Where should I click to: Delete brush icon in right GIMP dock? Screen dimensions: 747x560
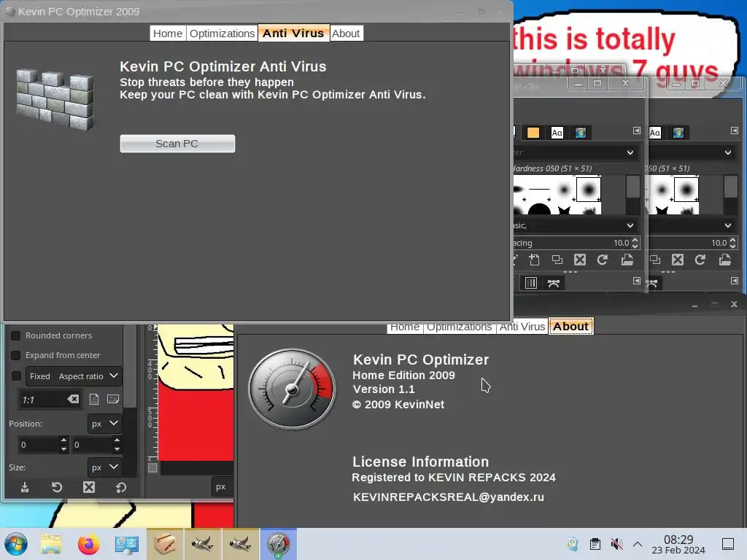[678, 260]
